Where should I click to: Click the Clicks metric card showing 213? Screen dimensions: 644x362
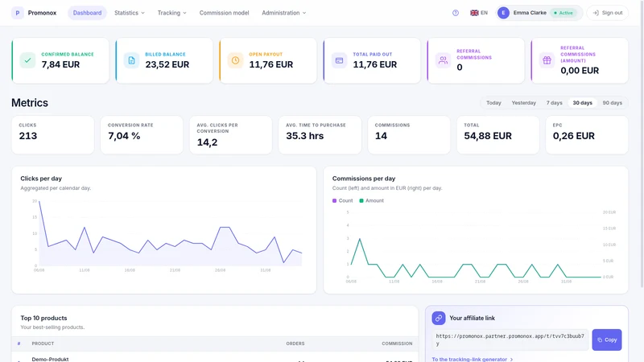click(x=53, y=134)
